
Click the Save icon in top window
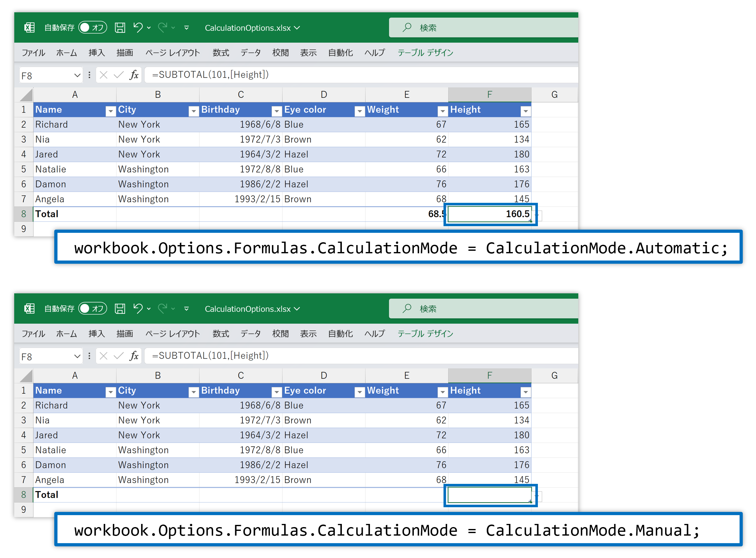[x=120, y=27]
